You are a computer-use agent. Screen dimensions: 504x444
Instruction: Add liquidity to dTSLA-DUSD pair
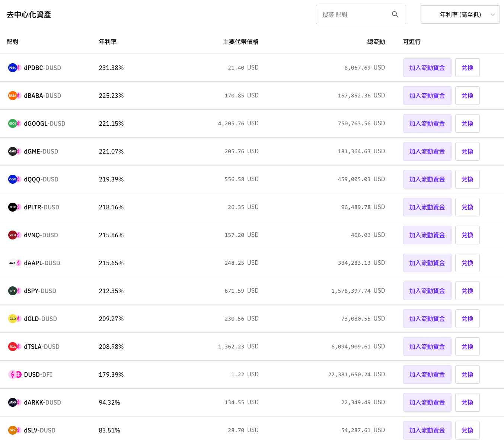click(427, 347)
